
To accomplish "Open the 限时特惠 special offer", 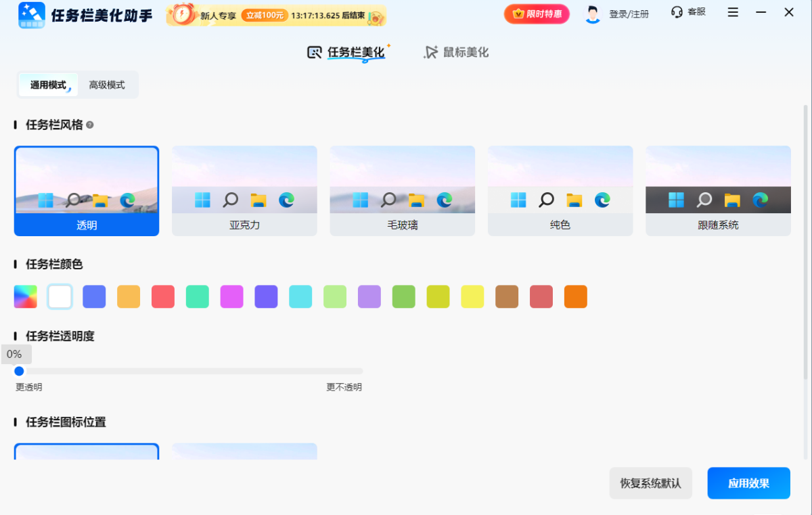I will click(537, 13).
